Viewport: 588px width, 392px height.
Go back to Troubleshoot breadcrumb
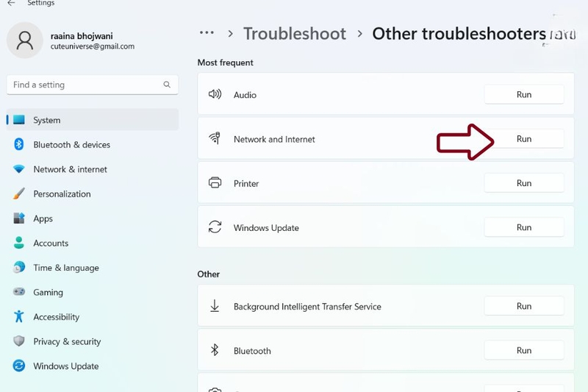295,34
